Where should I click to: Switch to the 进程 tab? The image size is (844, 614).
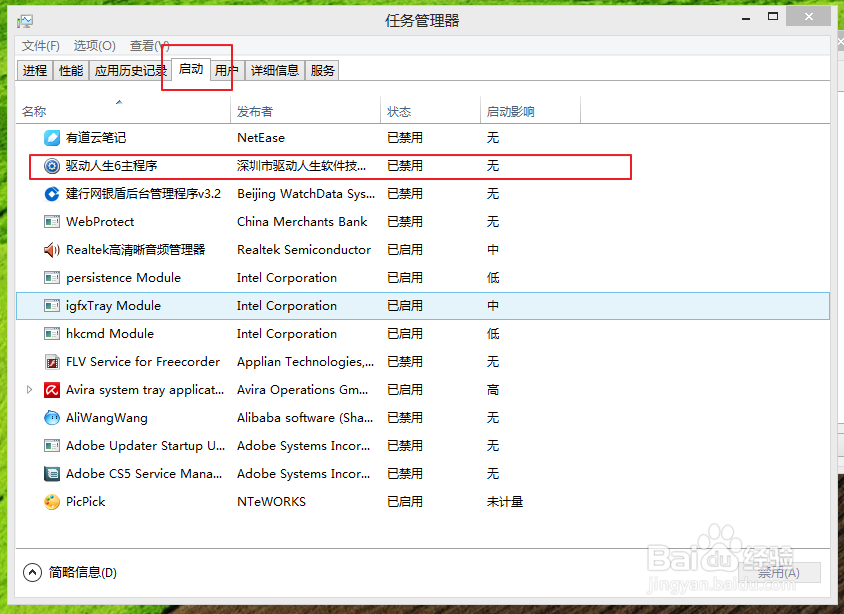coord(34,70)
